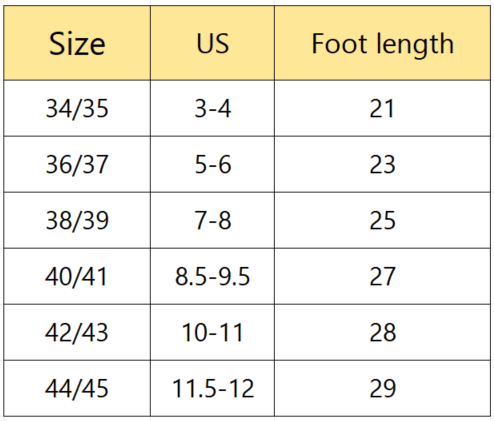The width and height of the screenshot is (494, 421).
Task: Click the 36/37 size cell
Action: [x=77, y=164]
